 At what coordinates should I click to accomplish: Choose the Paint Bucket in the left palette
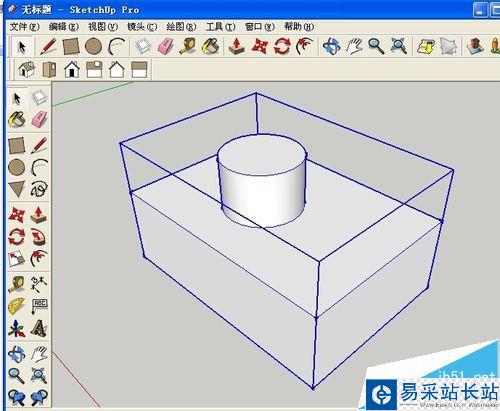[17, 119]
